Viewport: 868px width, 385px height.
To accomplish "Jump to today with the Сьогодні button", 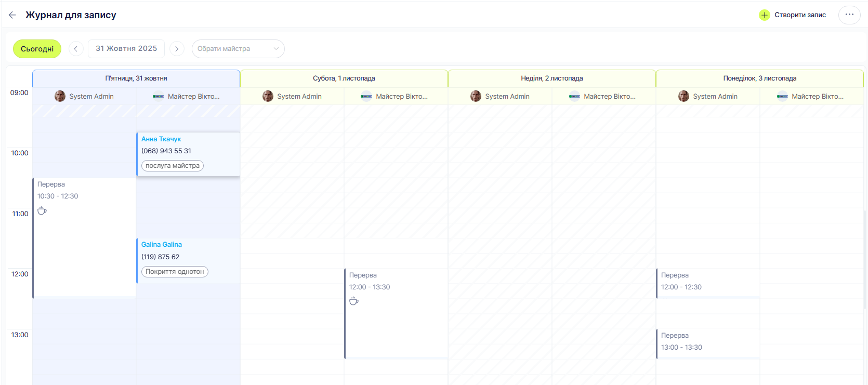I will tap(37, 49).
